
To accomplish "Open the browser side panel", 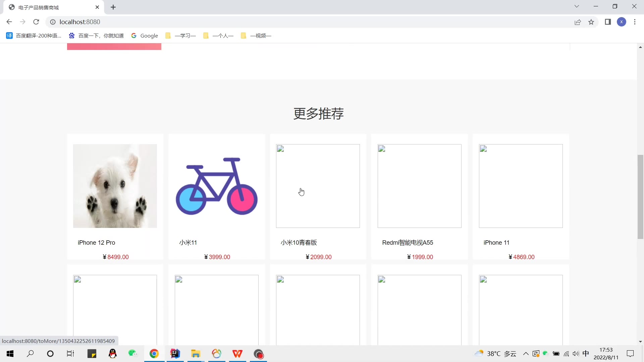I will coord(608,22).
